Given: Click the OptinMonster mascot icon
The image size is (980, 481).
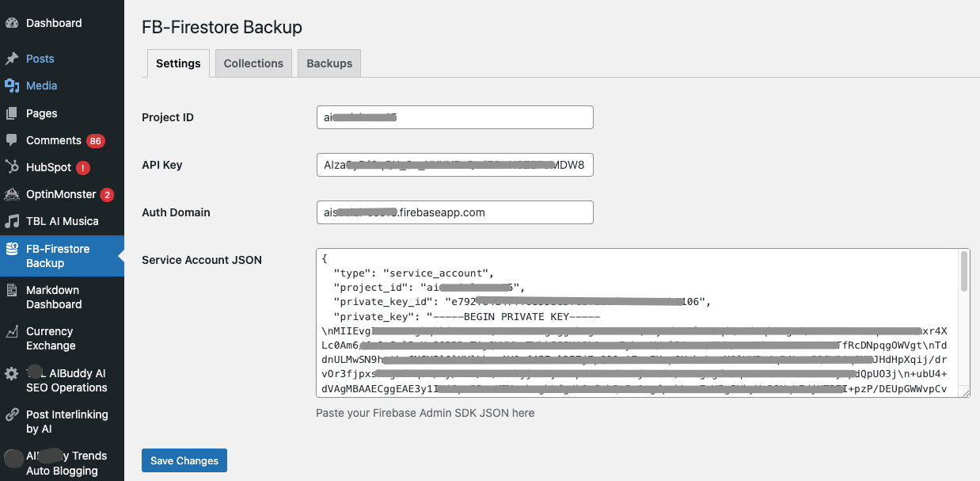Looking at the screenshot, I should coord(12,194).
